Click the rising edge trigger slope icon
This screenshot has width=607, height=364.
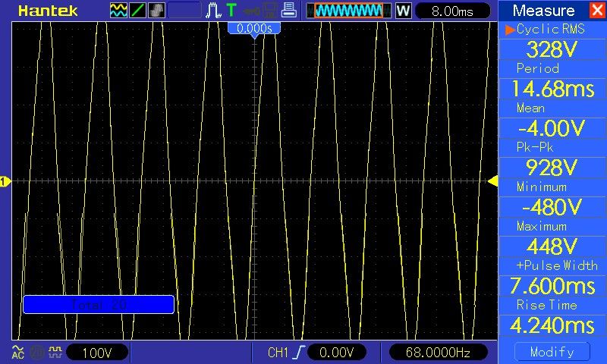(x=298, y=352)
